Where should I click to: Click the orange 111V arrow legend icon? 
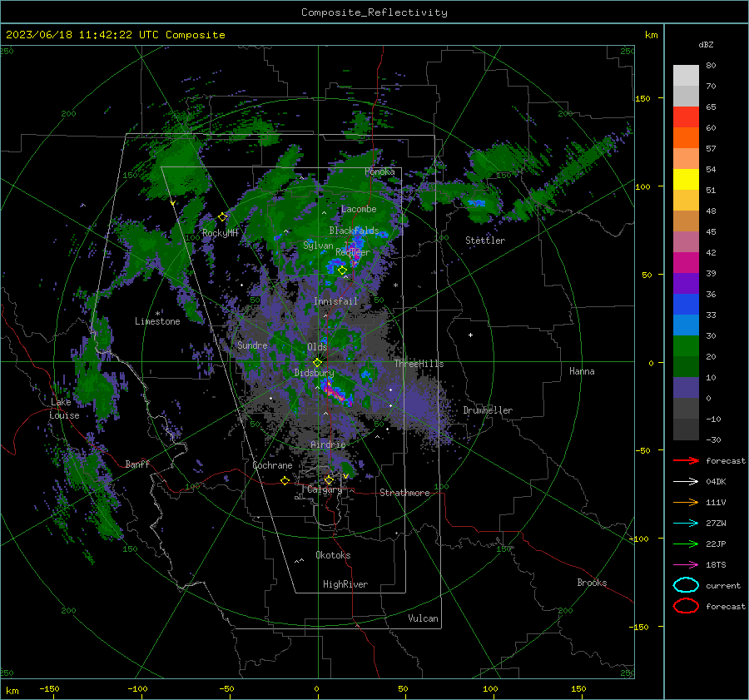click(686, 502)
